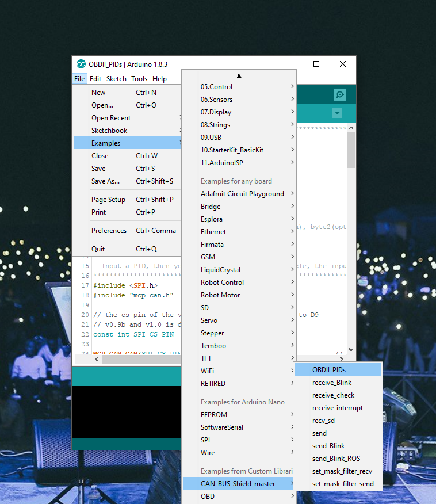Viewport: 436px width, 504px height.
Task: Click the Arduino logo in title bar
Action: pos(81,64)
